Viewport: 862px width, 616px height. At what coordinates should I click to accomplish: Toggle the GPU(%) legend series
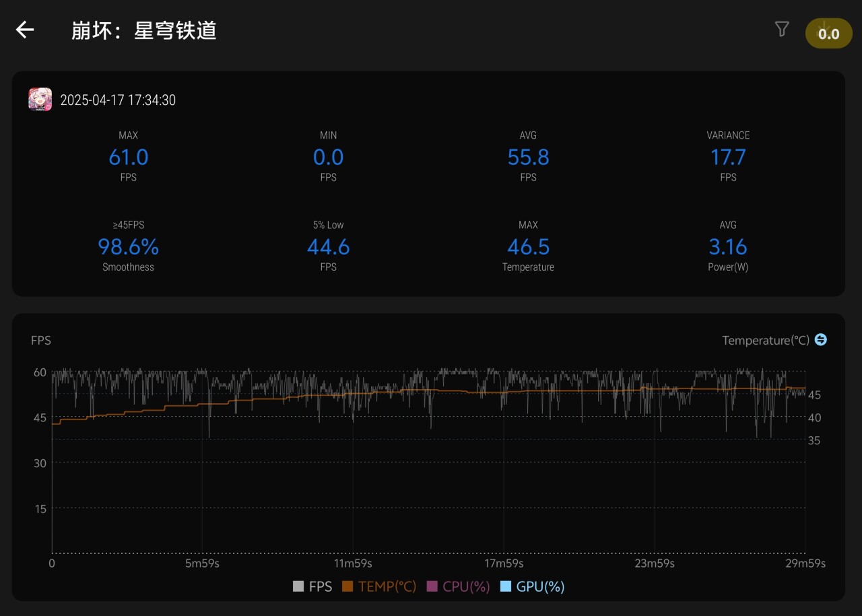point(532,586)
